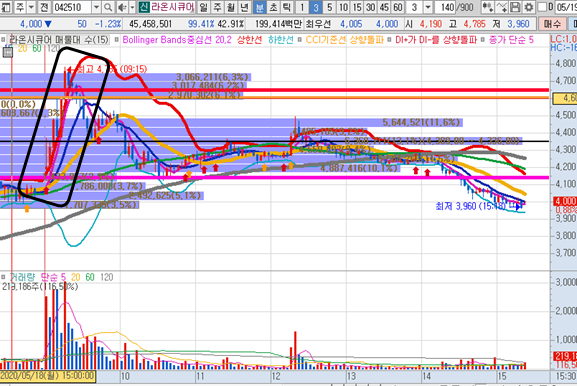
Task: Select the 10-minute interval button
Action: click(x=343, y=7)
